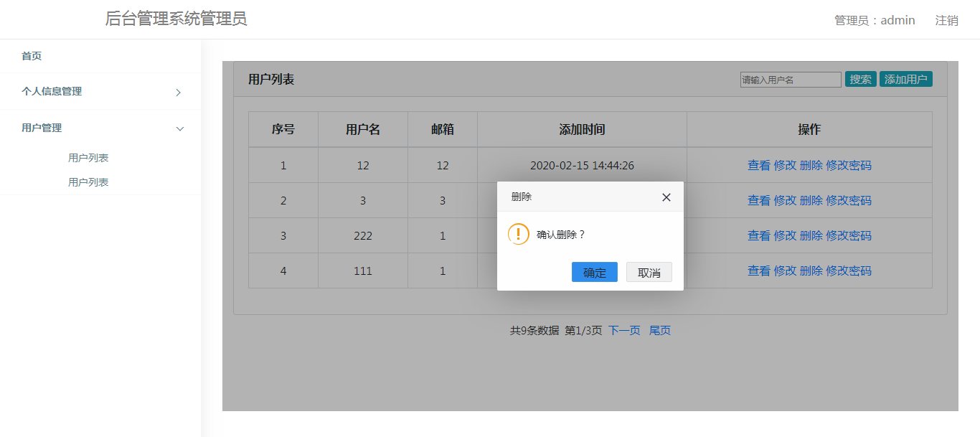Screen dimensions: 980x437
Task: Click 查看 for user 222
Action: (x=759, y=235)
